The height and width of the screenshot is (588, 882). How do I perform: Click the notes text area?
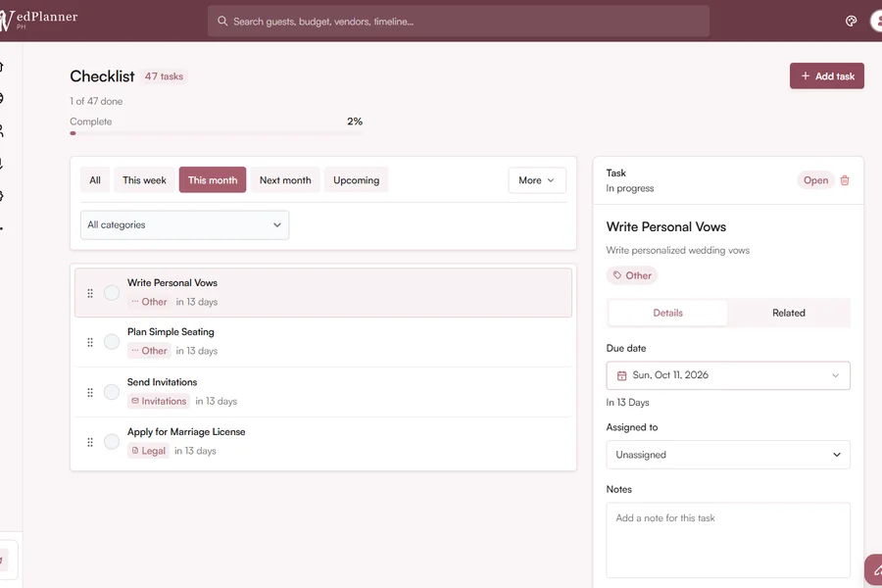[x=728, y=540]
